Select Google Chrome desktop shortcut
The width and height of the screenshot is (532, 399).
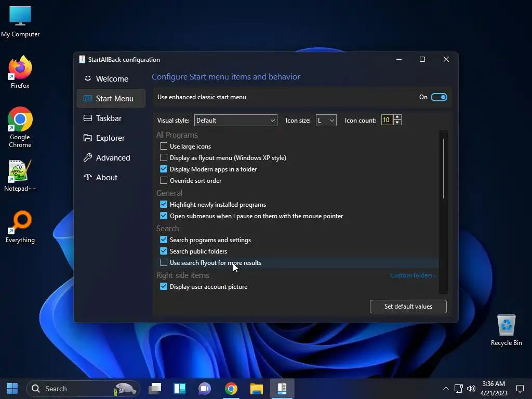[20, 128]
